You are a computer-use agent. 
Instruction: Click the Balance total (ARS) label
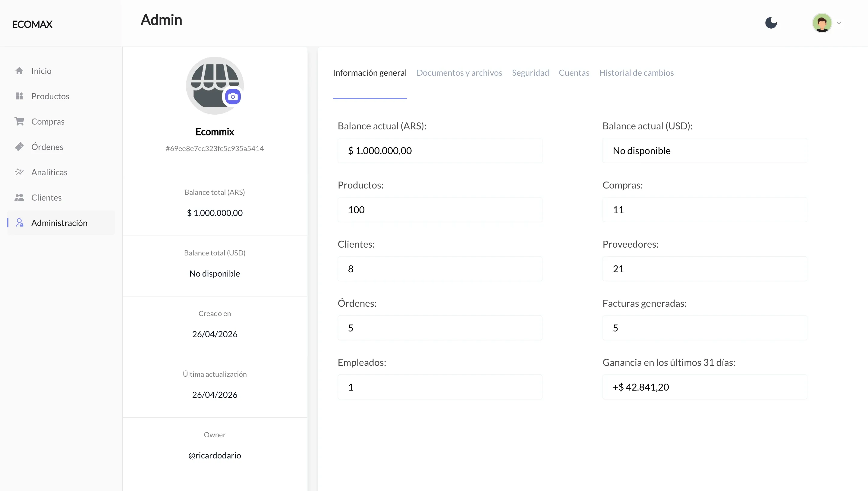215,192
